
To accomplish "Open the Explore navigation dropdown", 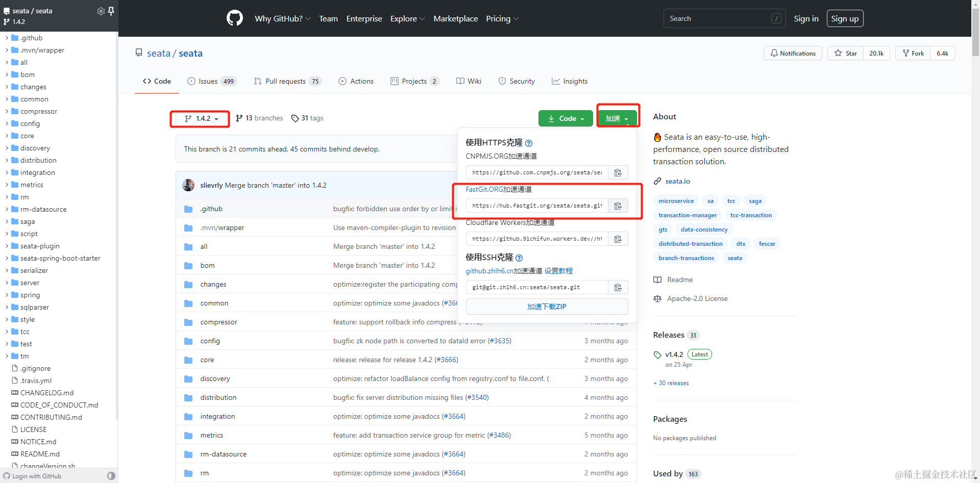I will [407, 18].
